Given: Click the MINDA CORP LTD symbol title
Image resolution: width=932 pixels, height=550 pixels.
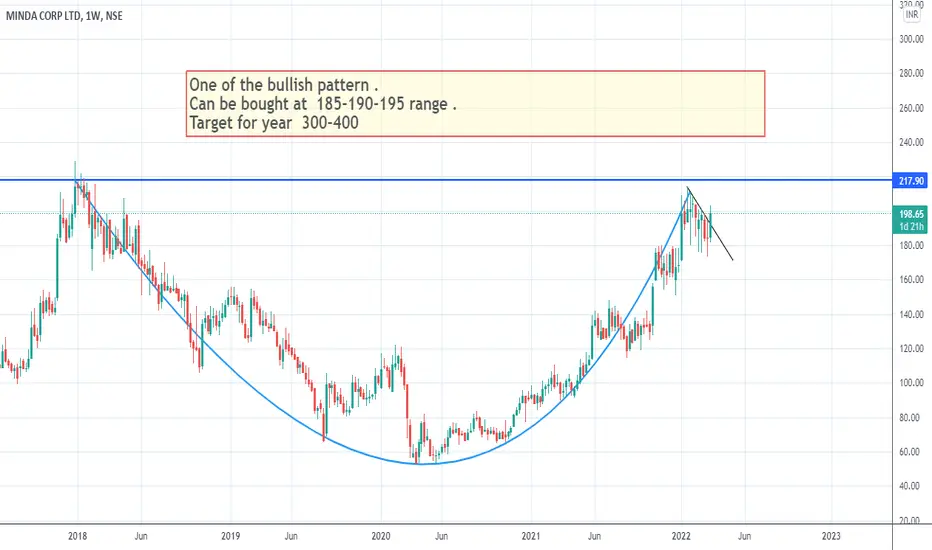Looking at the screenshot, I should pyautogui.click(x=64, y=16).
